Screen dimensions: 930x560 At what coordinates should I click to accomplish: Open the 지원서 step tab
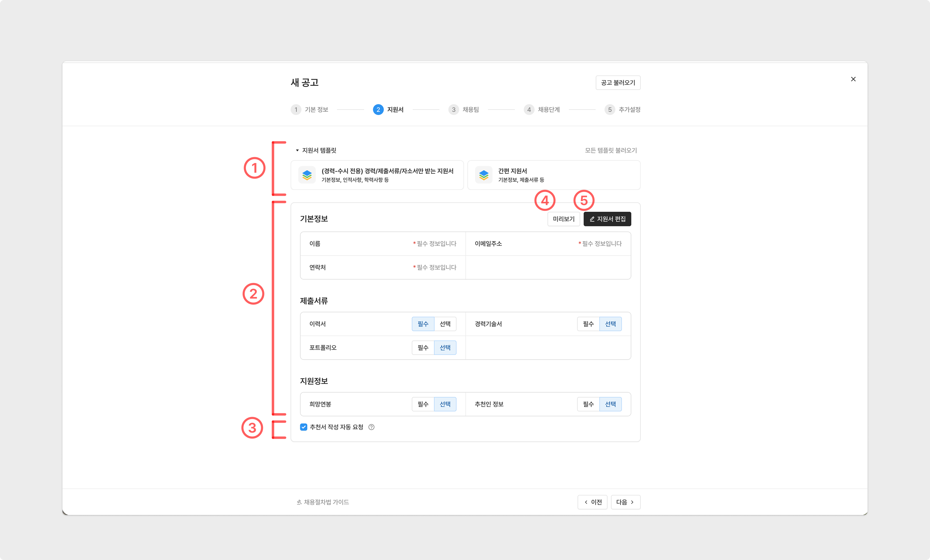[x=395, y=109]
